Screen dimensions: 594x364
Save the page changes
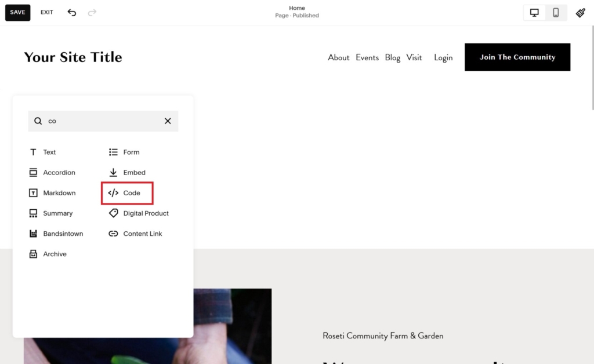(17, 12)
